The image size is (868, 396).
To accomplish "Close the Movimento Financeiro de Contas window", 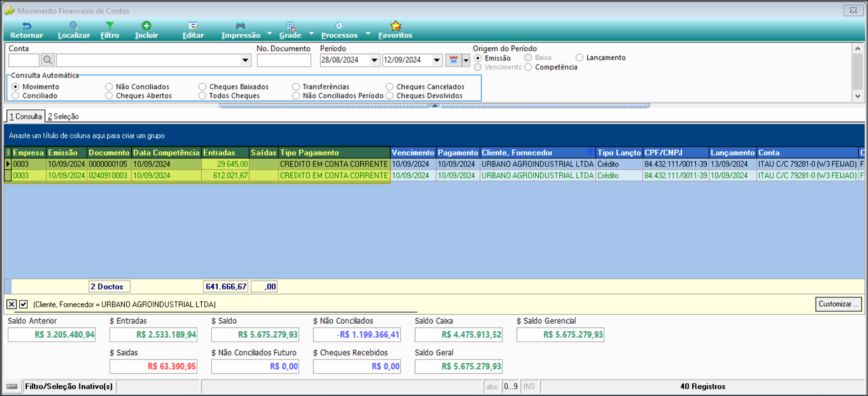I will pyautogui.click(x=853, y=10).
